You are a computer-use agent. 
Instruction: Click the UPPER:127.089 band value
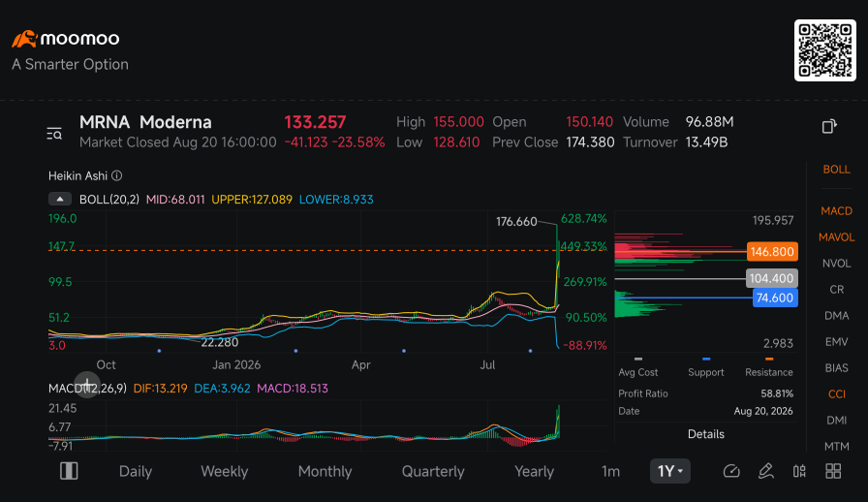point(252,200)
